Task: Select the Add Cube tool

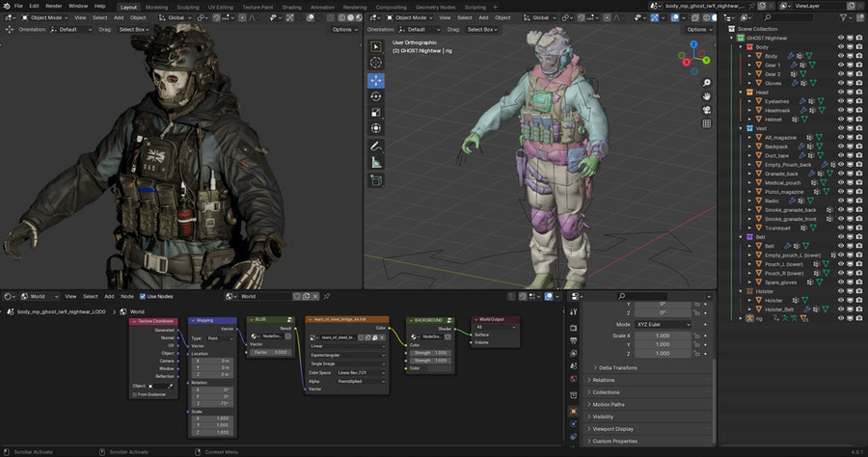Action: pyautogui.click(x=376, y=180)
